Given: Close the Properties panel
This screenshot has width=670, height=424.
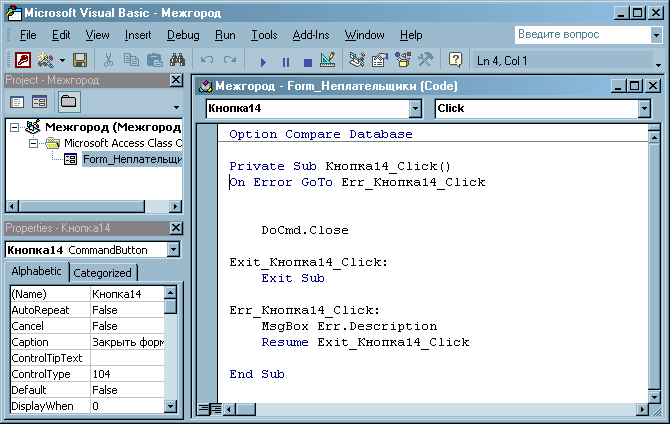Looking at the screenshot, I should 176,228.
